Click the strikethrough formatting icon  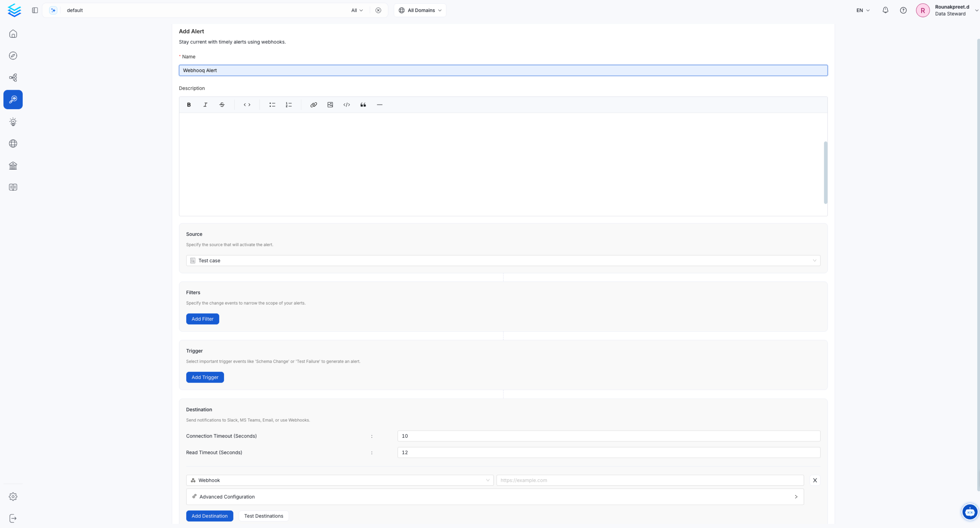(x=222, y=105)
